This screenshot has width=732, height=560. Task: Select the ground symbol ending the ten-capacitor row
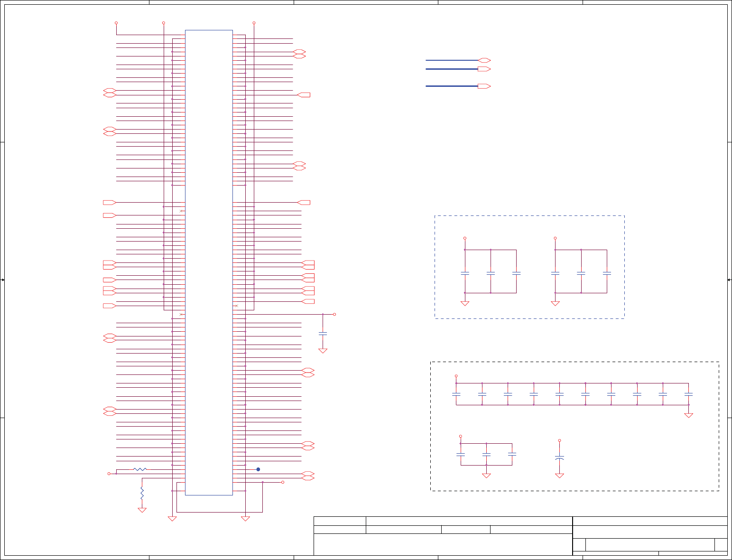pyautogui.click(x=688, y=415)
